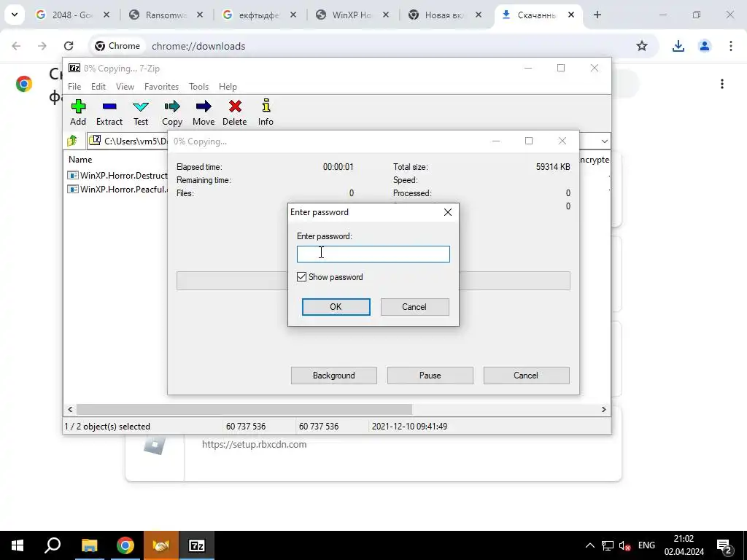Bookmark this page with the star icon
The image size is (747, 560).
click(642, 46)
